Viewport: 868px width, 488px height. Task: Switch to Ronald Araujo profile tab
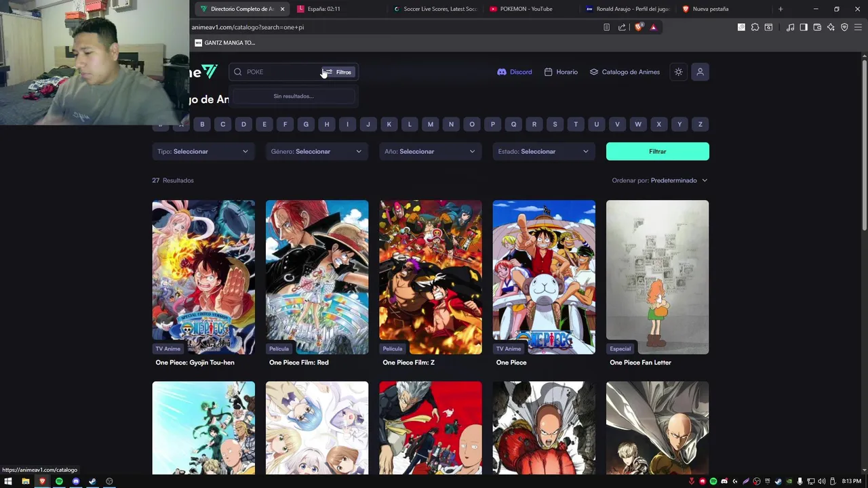628,9
